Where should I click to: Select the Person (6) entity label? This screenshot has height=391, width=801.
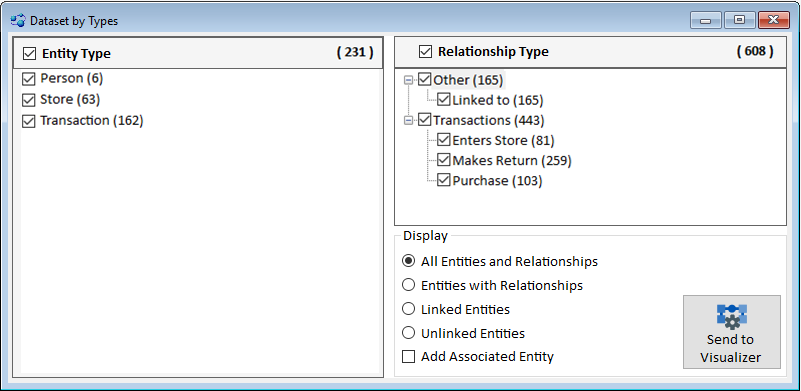[x=72, y=78]
